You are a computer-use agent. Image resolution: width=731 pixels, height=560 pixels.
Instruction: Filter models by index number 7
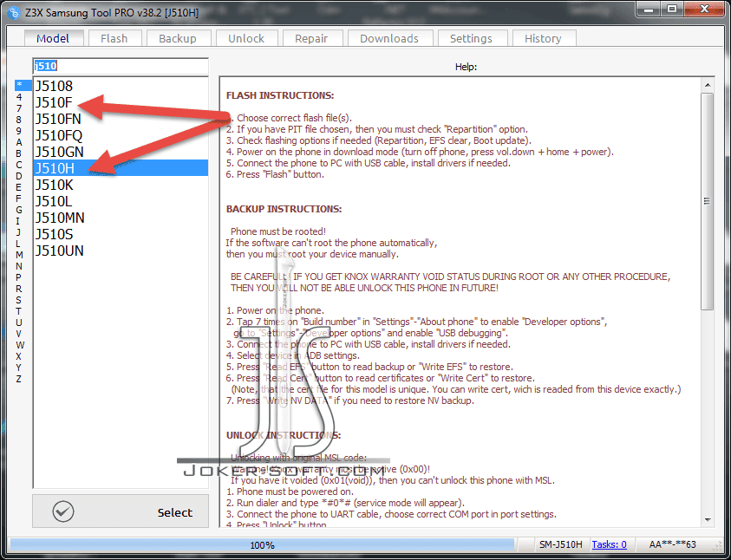tap(19, 108)
